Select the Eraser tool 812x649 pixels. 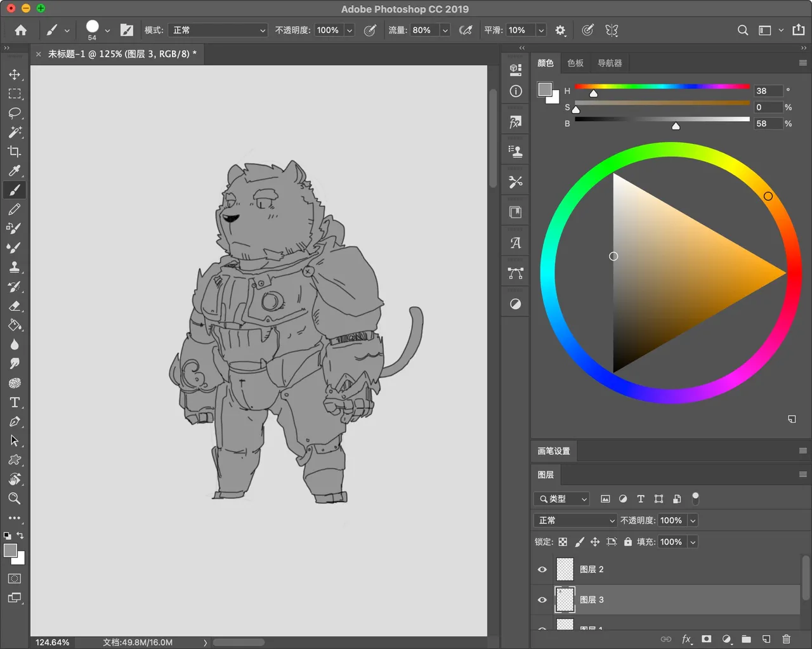click(15, 306)
